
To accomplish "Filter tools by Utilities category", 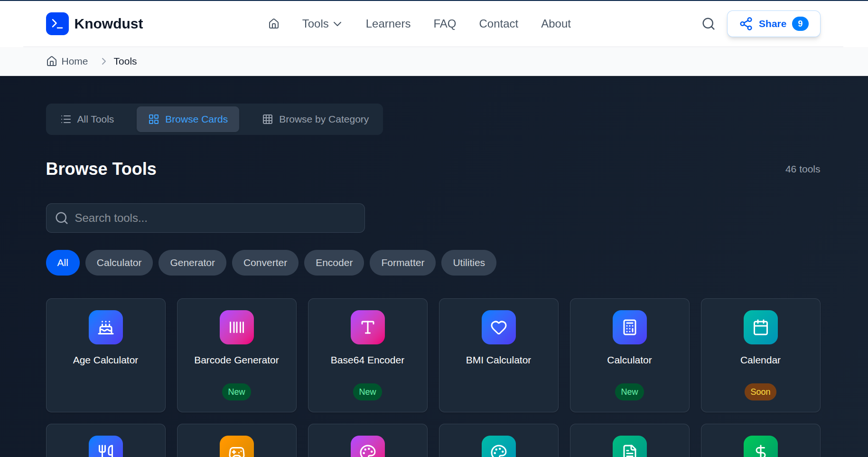I will [469, 263].
